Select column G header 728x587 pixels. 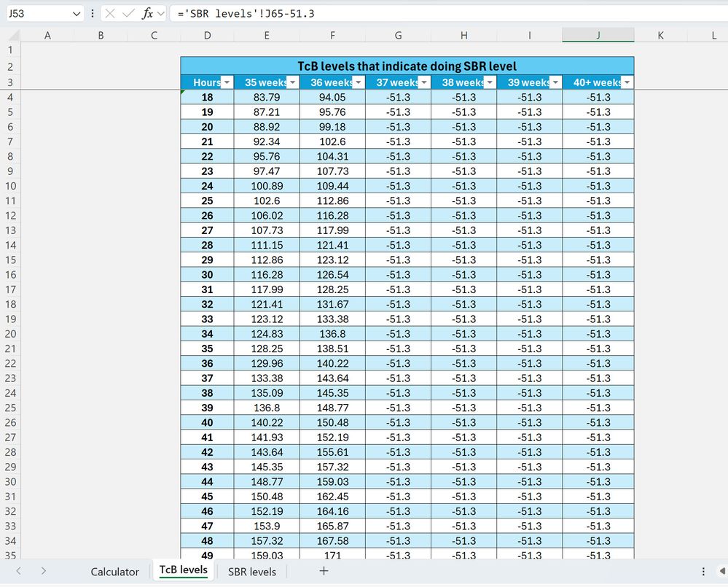(x=398, y=35)
